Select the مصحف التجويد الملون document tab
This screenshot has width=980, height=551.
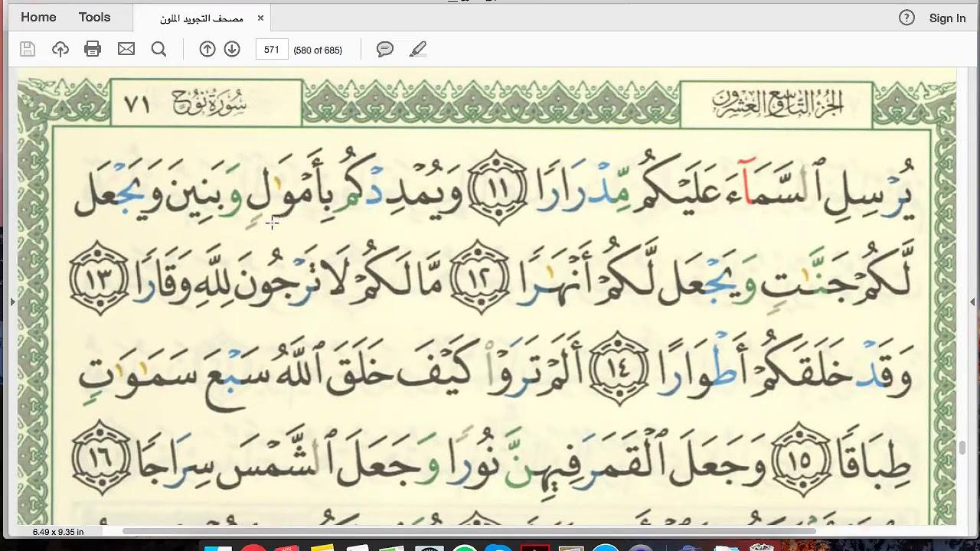pyautogui.click(x=201, y=18)
